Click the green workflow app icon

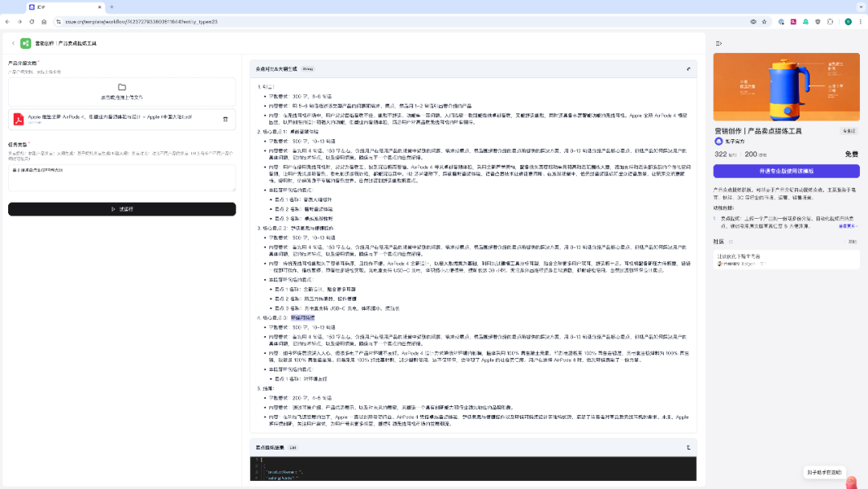(26, 43)
